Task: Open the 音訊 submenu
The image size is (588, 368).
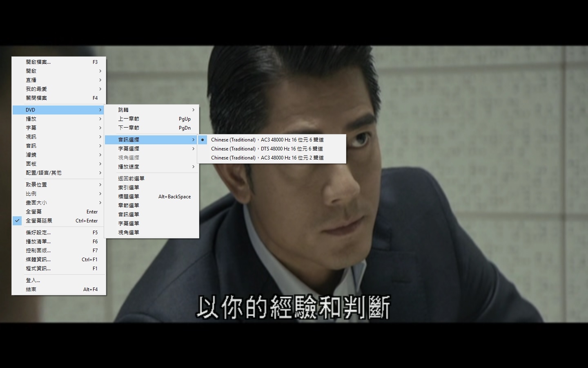Action: (x=59, y=146)
